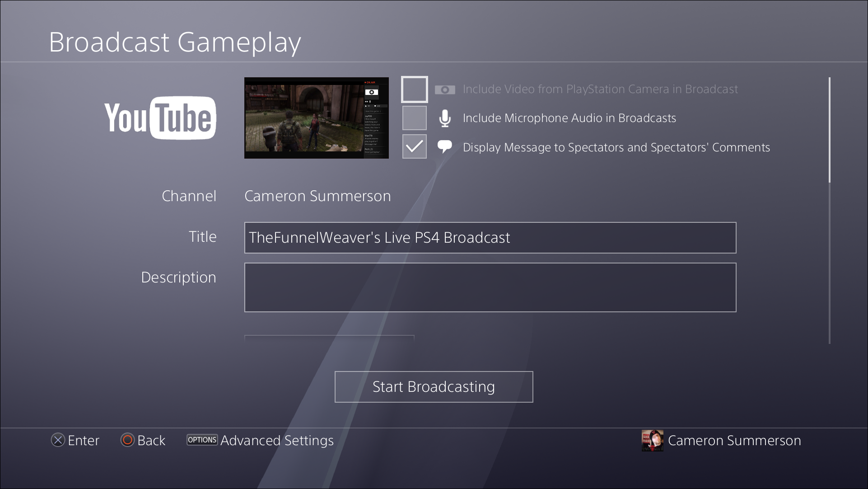This screenshot has width=868, height=489.
Task: Click the OPTIONS badge icon
Action: 202,440
